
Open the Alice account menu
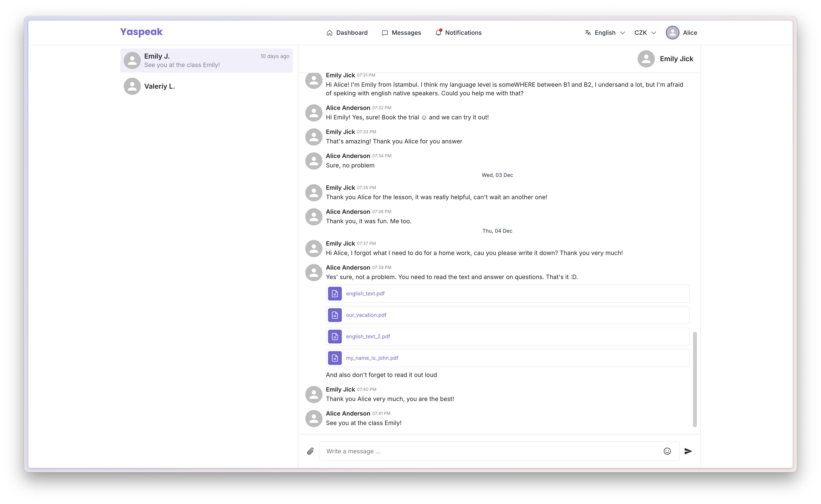(x=682, y=32)
